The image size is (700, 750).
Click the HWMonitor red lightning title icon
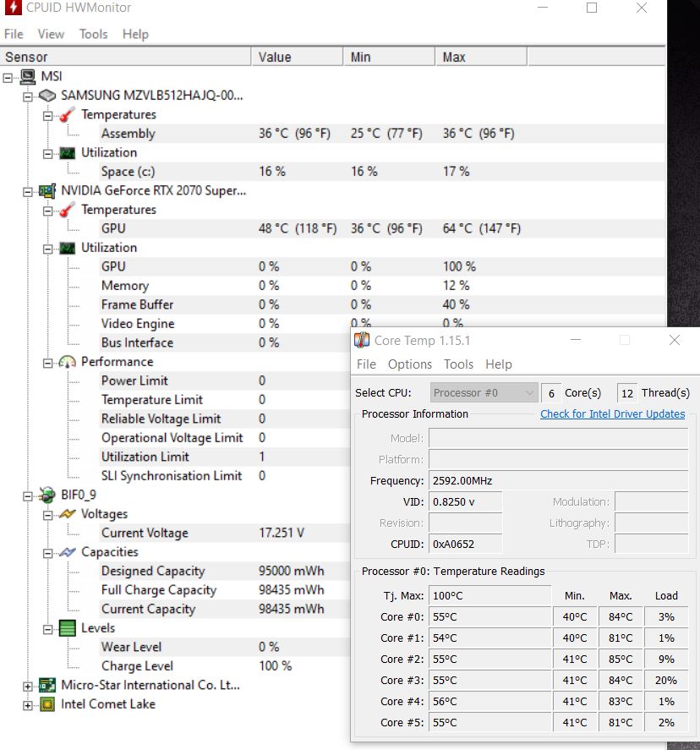(14, 7)
